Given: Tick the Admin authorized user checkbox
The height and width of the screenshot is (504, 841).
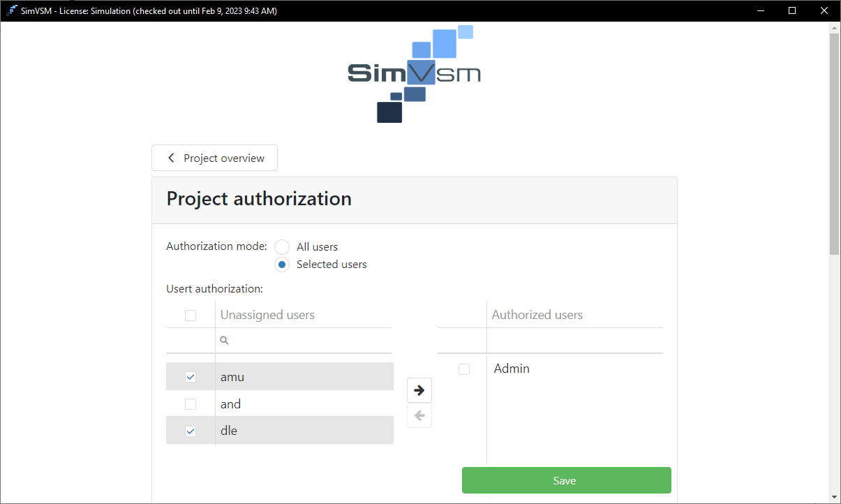Looking at the screenshot, I should click(464, 369).
